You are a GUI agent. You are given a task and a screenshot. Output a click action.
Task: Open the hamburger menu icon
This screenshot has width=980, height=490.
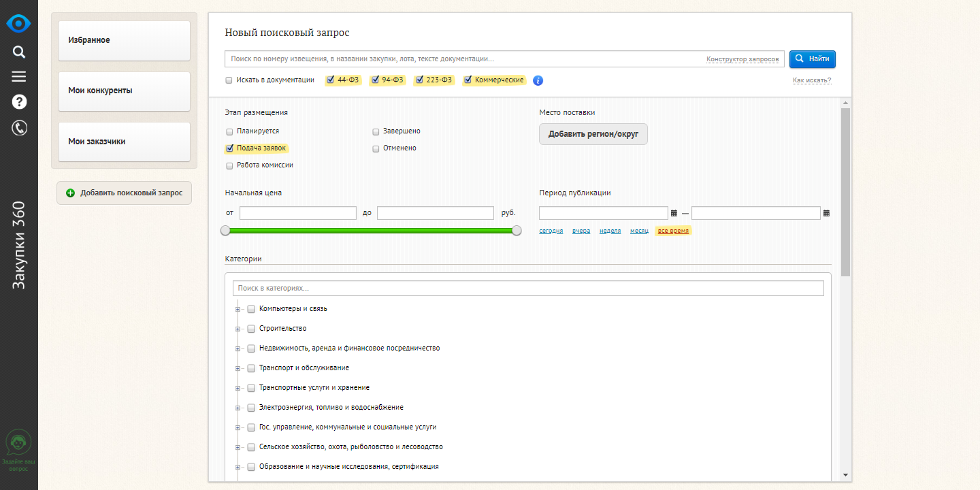[19, 77]
